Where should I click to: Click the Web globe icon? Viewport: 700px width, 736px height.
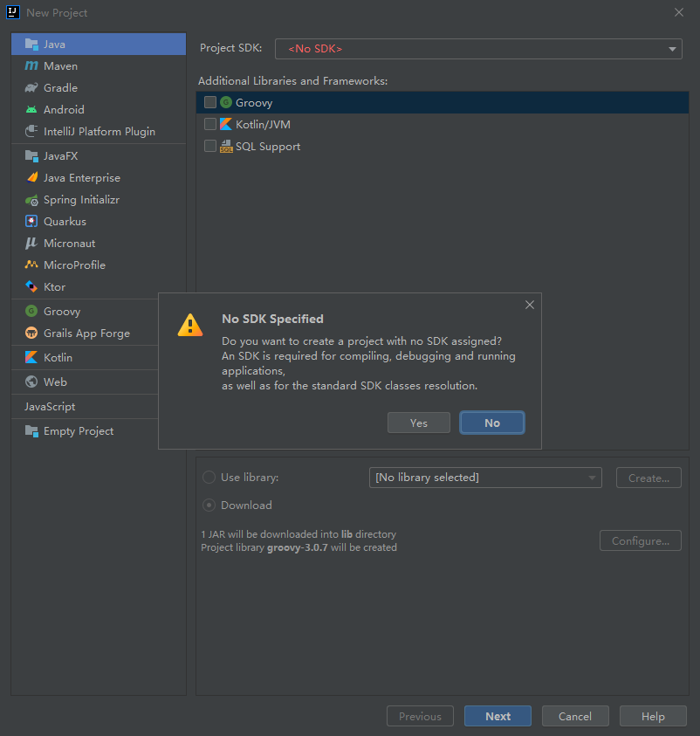pos(31,382)
